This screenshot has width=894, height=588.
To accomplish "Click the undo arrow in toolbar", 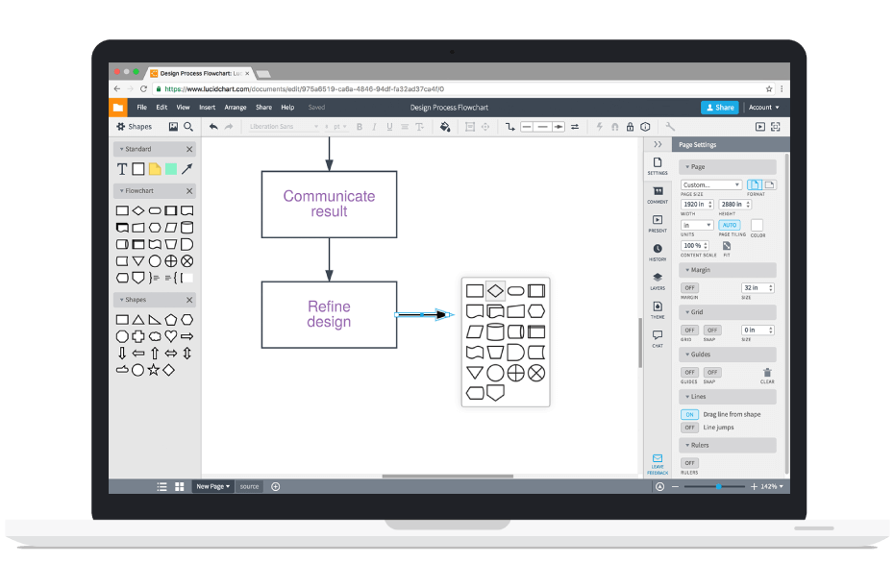I will (213, 127).
